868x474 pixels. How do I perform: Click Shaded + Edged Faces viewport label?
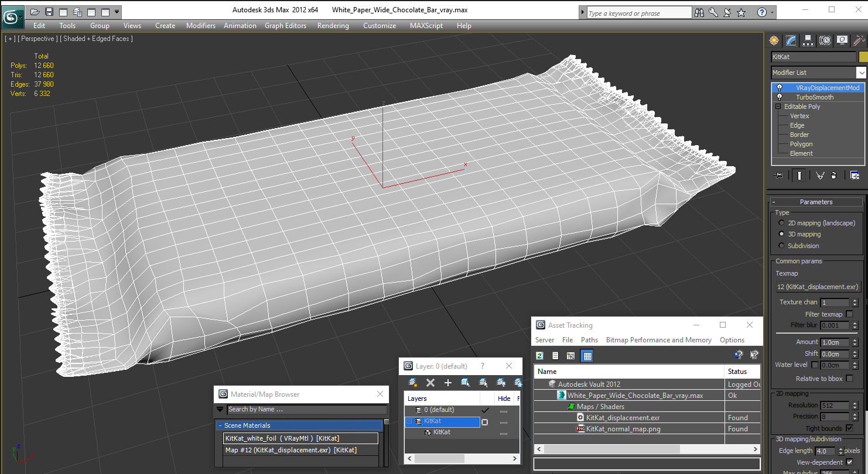coord(97,39)
